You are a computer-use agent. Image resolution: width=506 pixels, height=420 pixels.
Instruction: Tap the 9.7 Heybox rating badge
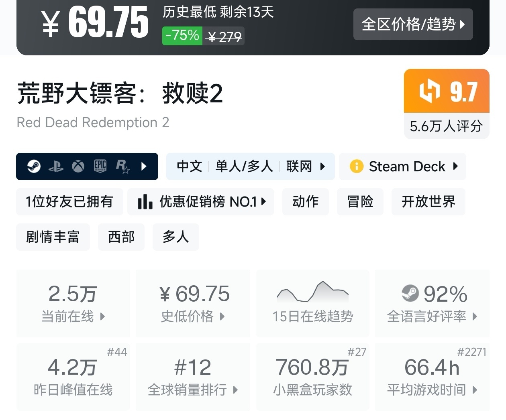tap(447, 91)
